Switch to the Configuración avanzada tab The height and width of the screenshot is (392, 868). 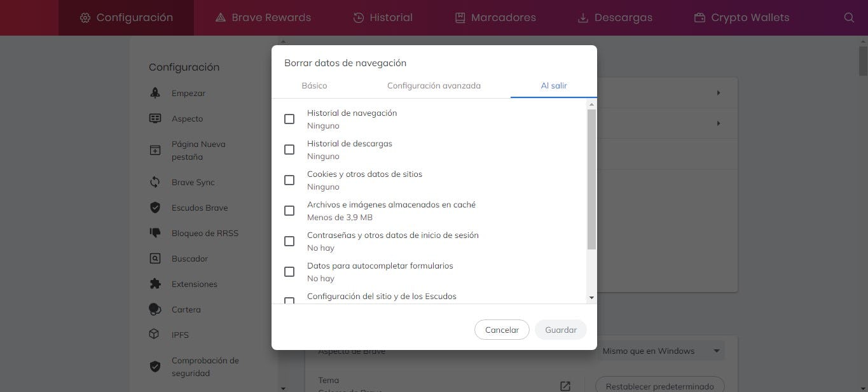[x=434, y=85]
